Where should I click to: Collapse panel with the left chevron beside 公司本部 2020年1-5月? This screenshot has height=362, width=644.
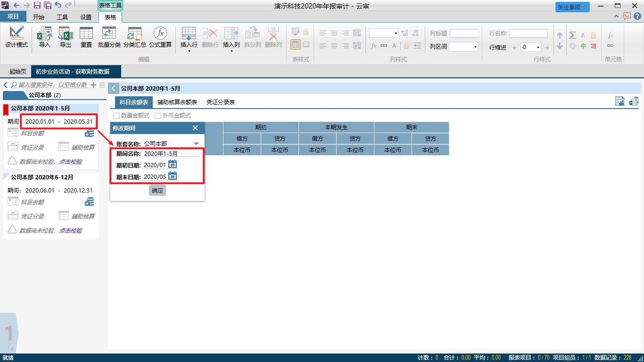click(113, 88)
